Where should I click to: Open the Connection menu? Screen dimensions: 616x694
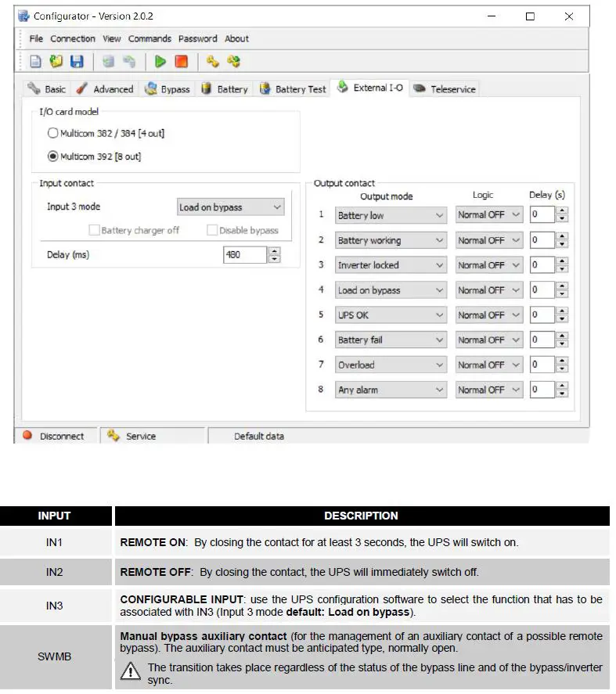tap(73, 38)
